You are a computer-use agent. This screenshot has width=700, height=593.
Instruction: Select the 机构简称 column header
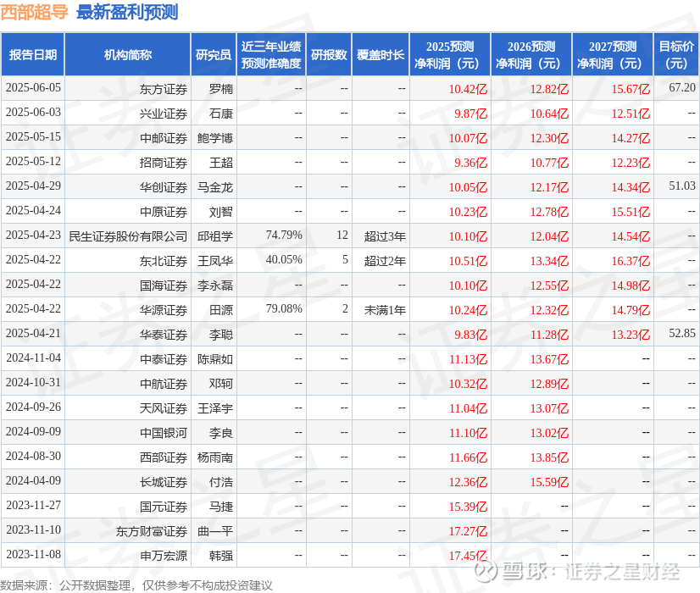pos(128,54)
